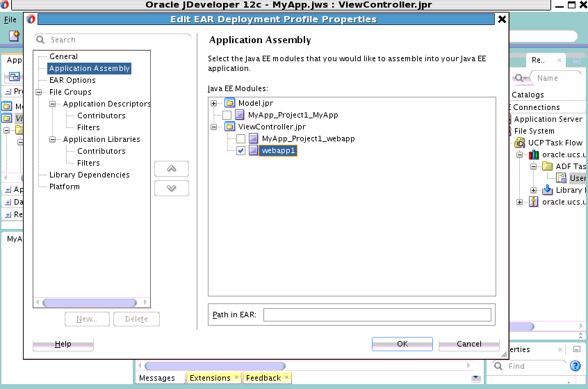The width and height of the screenshot is (588, 389).
Task: Switch to the Feedback tab
Action: (263, 378)
